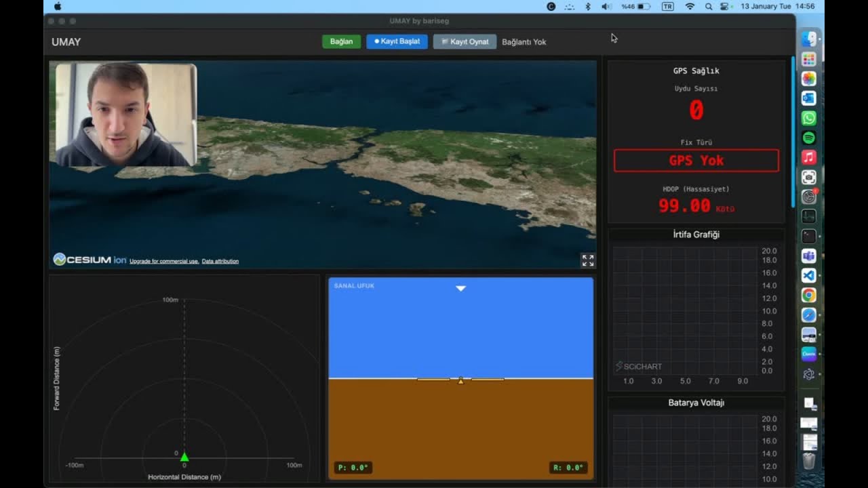Open Google Chrome from the Dock
This screenshot has height=488, width=868.
pyautogui.click(x=809, y=296)
